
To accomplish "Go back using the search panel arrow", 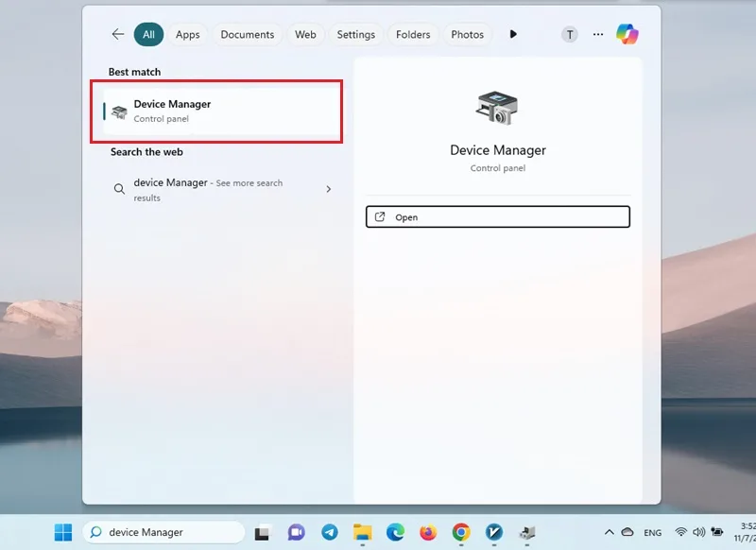I will pos(117,34).
